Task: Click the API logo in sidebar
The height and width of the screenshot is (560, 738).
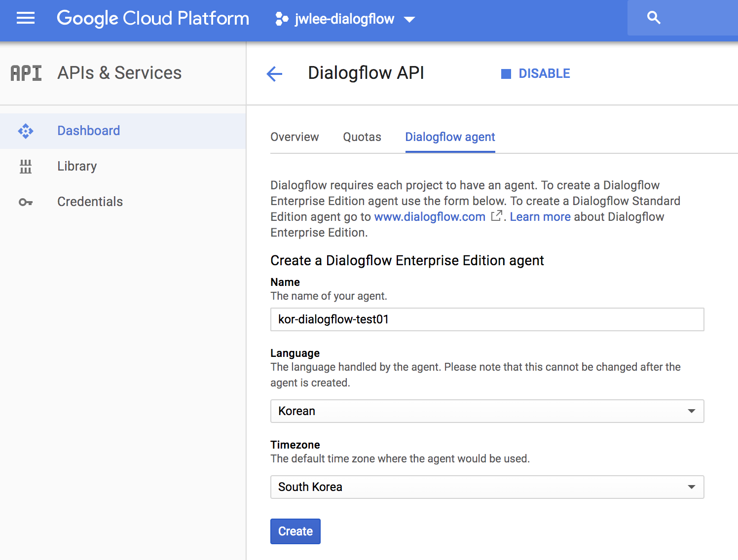Action: 26,73
